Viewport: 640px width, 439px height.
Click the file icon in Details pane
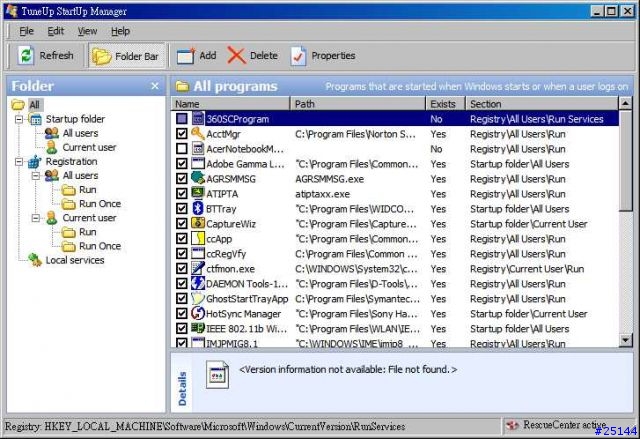click(x=217, y=375)
